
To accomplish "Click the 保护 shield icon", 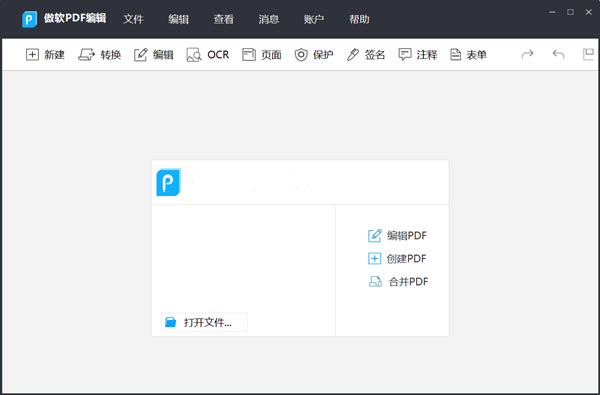I will click(301, 55).
